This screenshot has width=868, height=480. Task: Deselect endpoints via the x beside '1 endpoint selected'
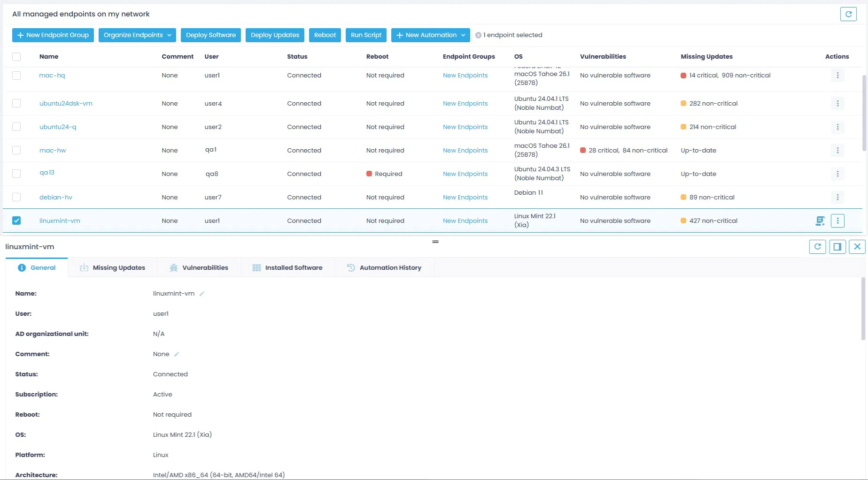478,35
